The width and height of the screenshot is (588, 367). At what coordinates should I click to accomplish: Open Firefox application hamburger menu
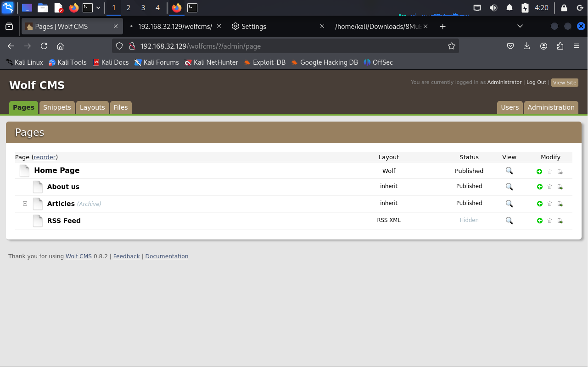[577, 46]
